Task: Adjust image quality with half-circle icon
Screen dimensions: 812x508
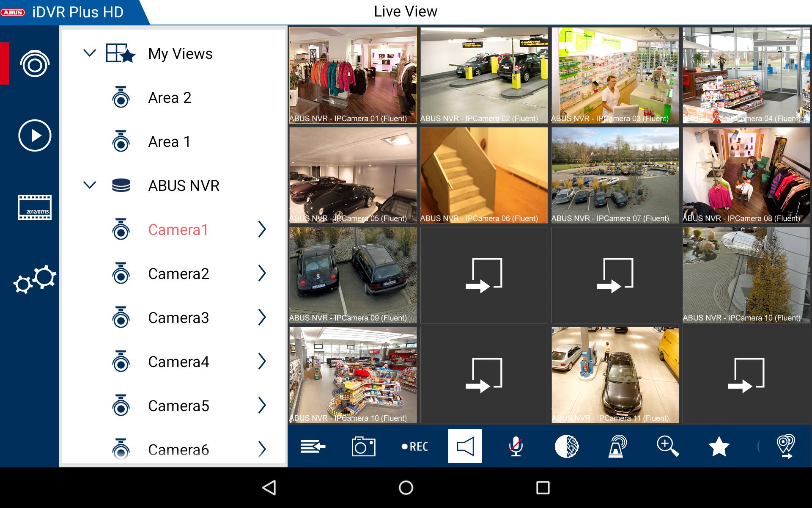Action: pos(566,446)
